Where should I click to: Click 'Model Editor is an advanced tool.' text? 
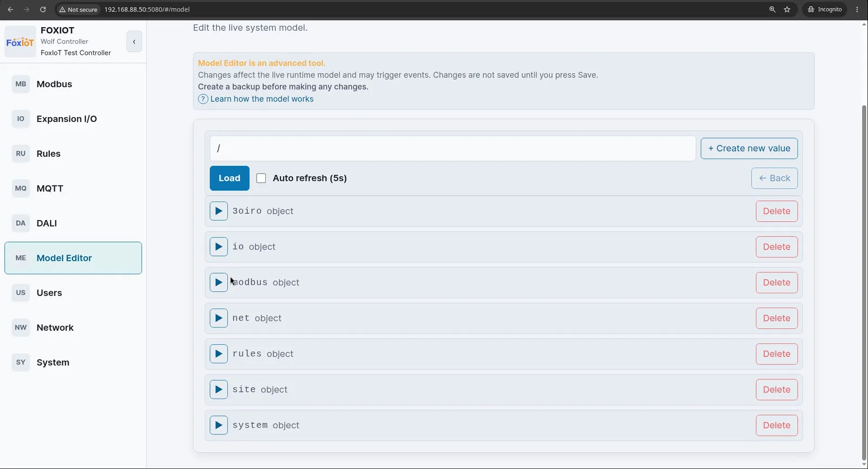[x=261, y=63]
